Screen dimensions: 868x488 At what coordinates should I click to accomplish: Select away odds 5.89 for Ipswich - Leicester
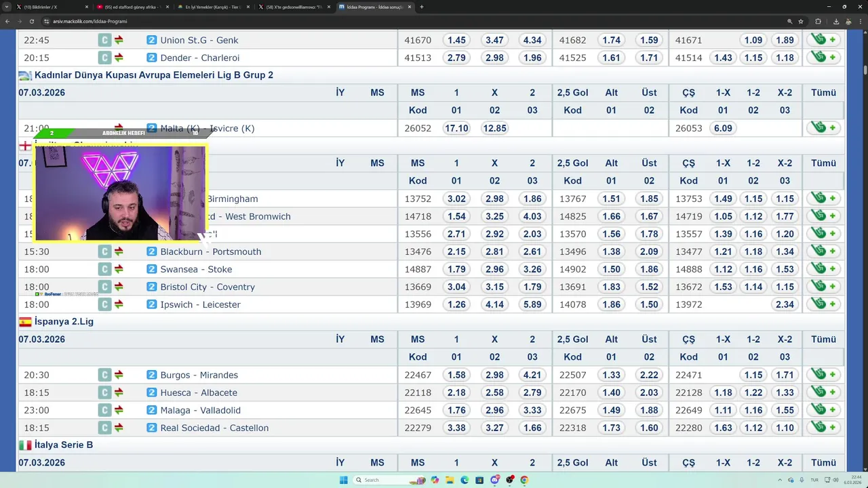click(x=532, y=304)
